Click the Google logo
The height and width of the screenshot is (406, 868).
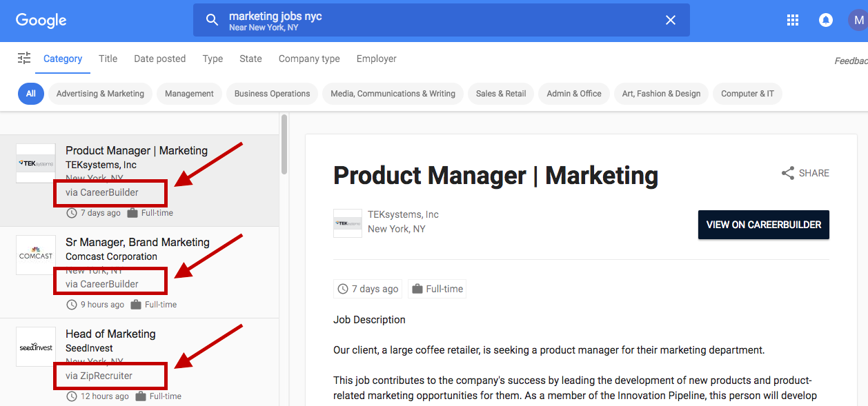41,20
